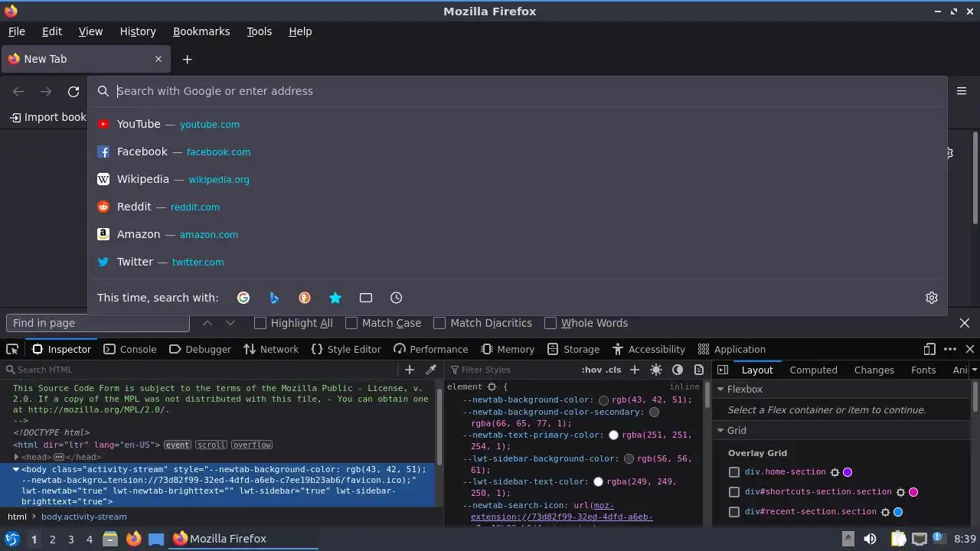Check div#shortcuts-section.section grid overlay checkbox
Viewport: 980px width, 551px height.
point(734,492)
